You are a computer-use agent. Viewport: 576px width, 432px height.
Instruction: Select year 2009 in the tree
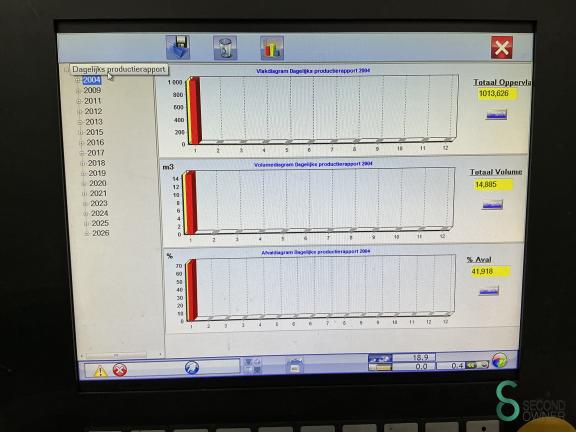point(92,90)
